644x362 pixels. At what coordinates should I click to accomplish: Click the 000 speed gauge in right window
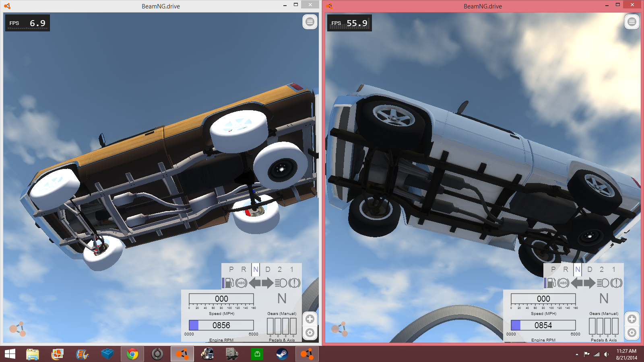tap(543, 299)
